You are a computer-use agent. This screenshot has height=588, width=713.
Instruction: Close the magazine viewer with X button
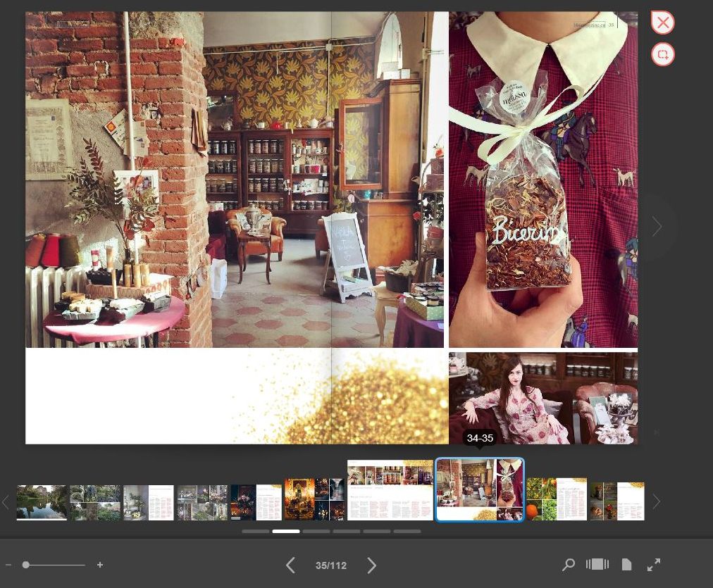662,23
